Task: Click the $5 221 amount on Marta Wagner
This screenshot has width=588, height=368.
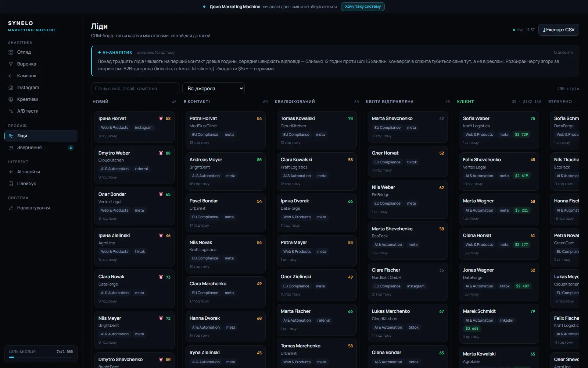Action: tap(521, 210)
